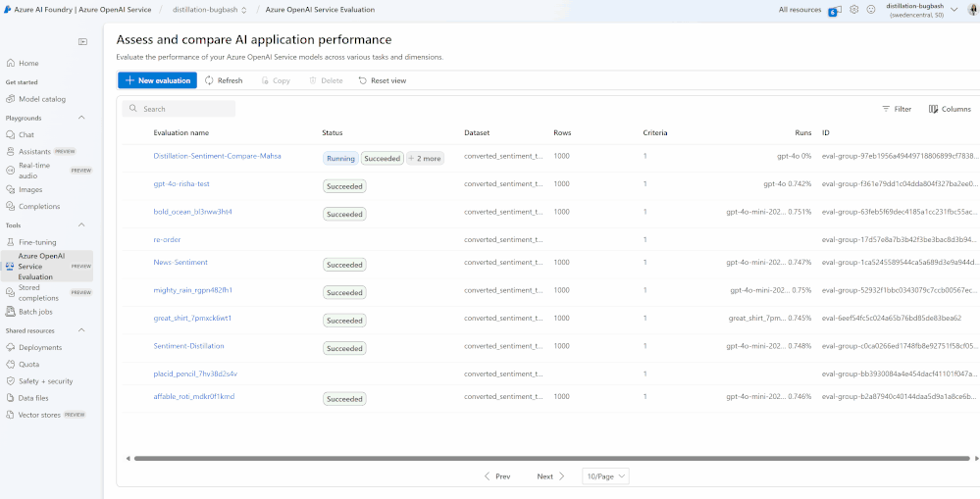Click the Refresh icon in the toolbar

point(210,80)
